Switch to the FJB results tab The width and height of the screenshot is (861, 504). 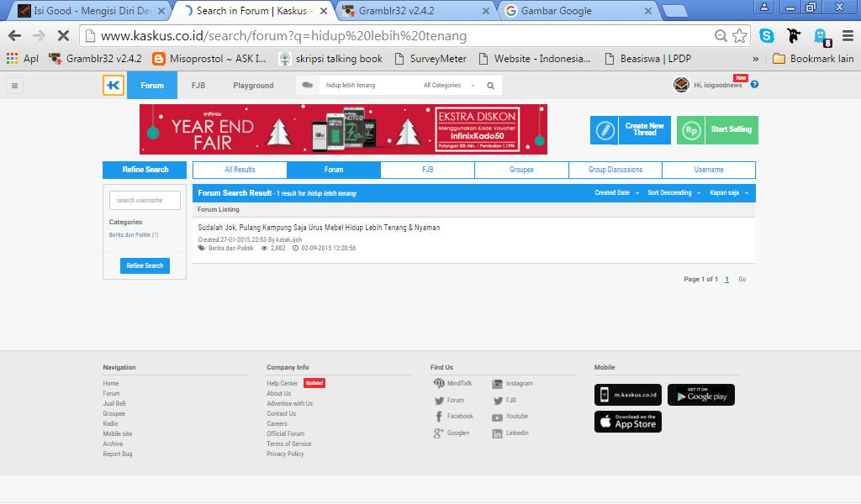tap(428, 170)
